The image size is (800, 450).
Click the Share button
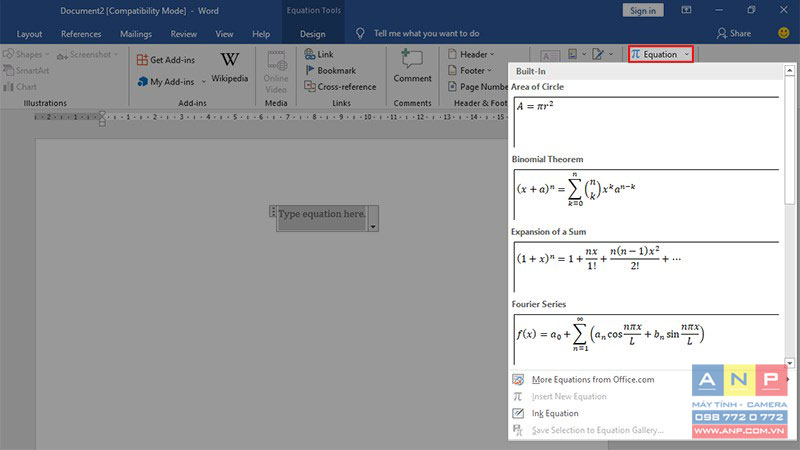pyautogui.click(x=734, y=34)
